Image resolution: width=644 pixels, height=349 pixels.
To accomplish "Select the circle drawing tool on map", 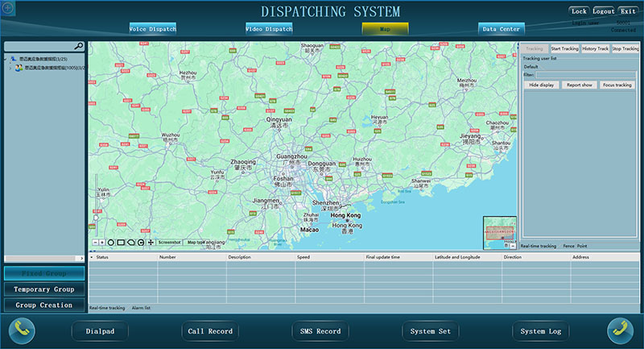I will click(x=110, y=243).
